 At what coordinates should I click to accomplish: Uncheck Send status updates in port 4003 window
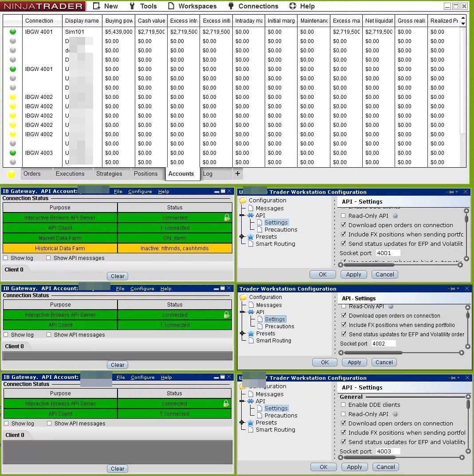(x=343, y=442)
